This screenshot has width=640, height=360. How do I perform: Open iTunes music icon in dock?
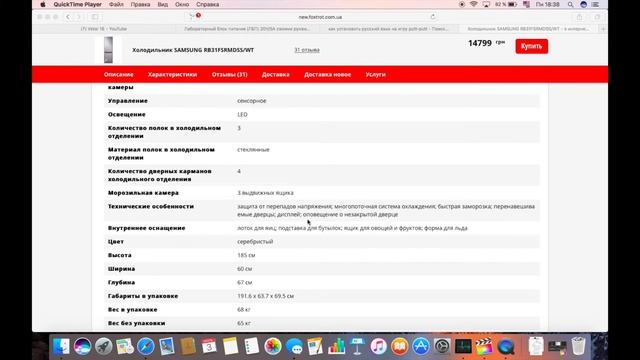379,347
